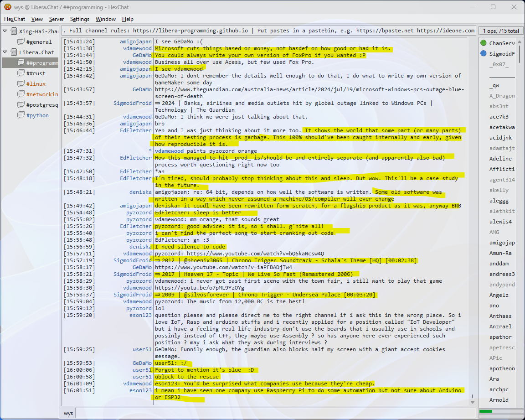Click ChanServ's green op status dot
The width and height of the screenshot is (525, 420).
click(x=484, y=43)
